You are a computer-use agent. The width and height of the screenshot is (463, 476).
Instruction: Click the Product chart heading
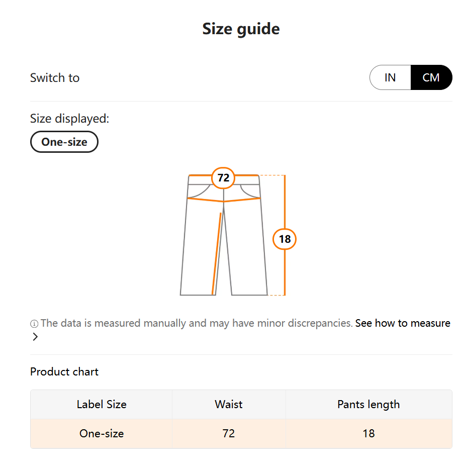pyautogui.click(x=64, y=371)
